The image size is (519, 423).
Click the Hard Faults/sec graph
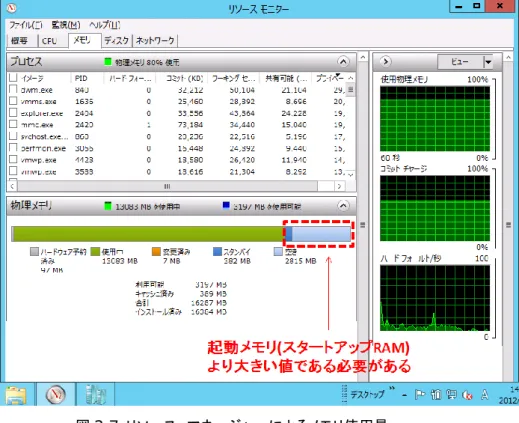tap(435, 298)
